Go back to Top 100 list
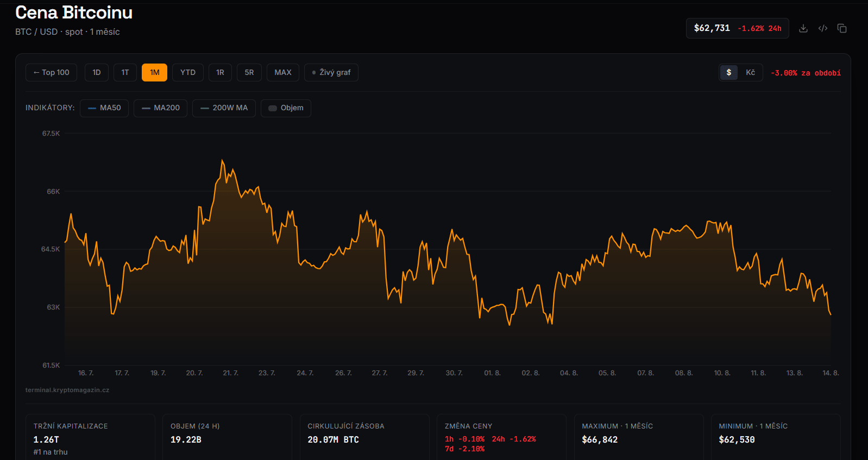Viewport: 868px width, 460px height. (x=51, y=72)
